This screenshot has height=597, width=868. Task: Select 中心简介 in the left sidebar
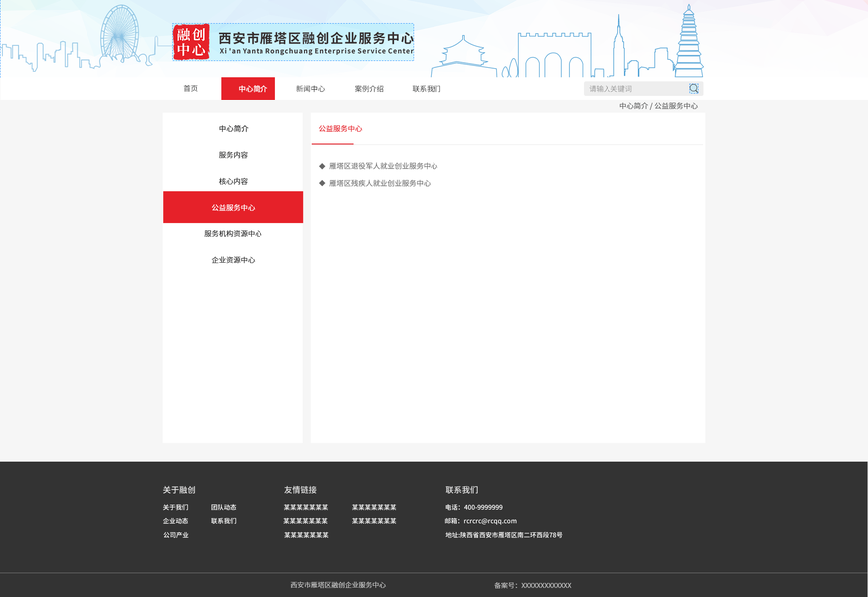[233, 129]
